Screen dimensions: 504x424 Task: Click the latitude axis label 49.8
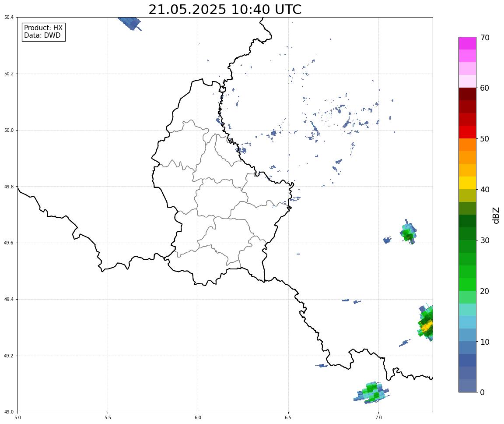[x=9, y=187]
